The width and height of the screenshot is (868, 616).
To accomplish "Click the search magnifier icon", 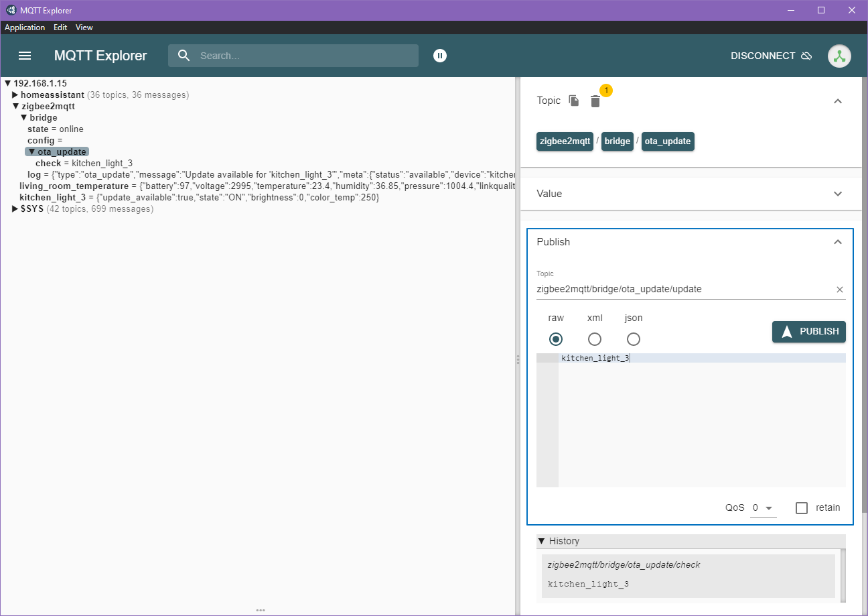I will (184, 56).
